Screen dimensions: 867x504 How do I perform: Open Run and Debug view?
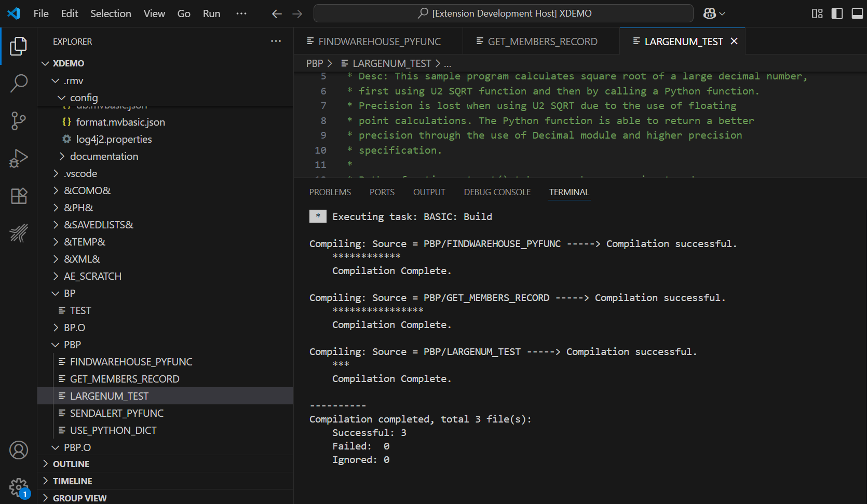tap(19, 158)
